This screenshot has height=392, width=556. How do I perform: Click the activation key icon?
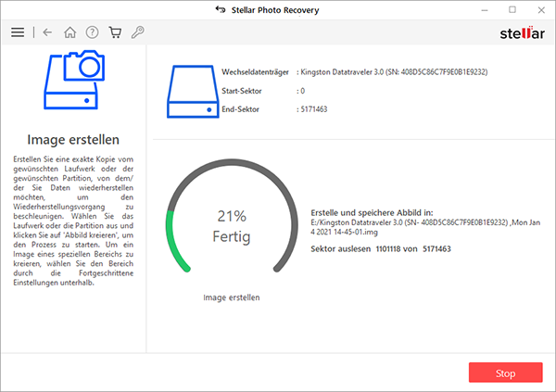137,32
